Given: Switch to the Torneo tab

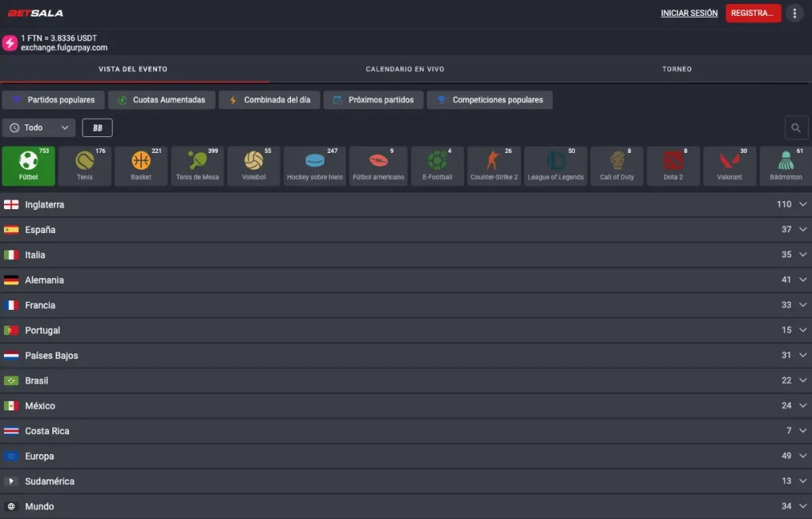Looking at the screenshot, I should coord(676,69).
